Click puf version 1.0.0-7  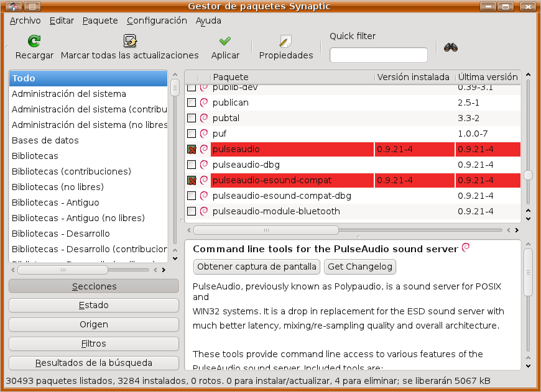(473, 134)
